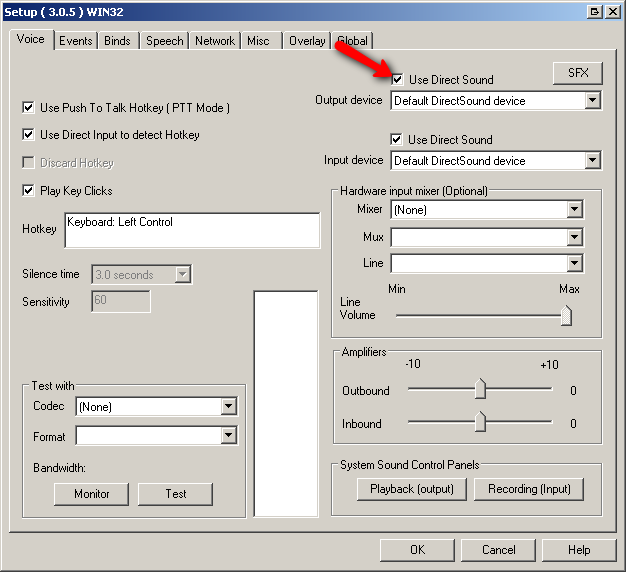This screenshot has height=572, width=626.
Task: Expand the Codec dropdown
Action: [228, 407]
